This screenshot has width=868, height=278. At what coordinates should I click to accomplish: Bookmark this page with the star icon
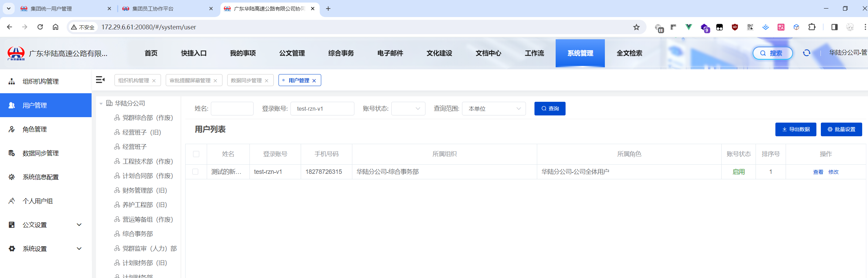click(636, 27)
